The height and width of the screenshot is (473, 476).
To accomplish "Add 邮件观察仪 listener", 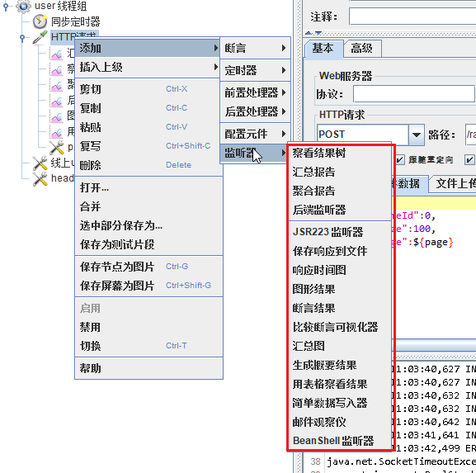I will [x=340, y=422].
